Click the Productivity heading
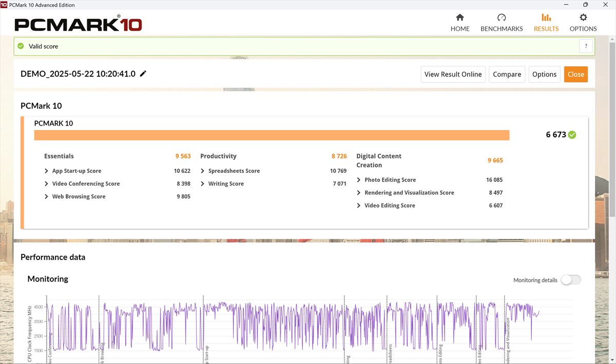 point(218,156)
